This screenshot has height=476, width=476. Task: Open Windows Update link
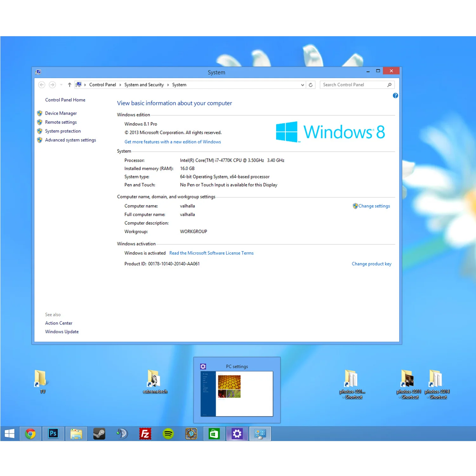pyautogui.click(x=62, y=332)
